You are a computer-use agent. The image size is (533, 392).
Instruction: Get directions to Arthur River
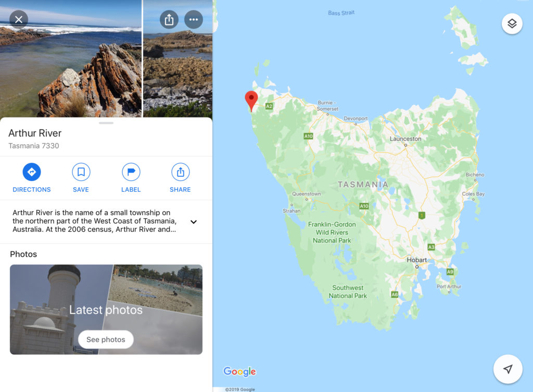(x=32, y=178)
